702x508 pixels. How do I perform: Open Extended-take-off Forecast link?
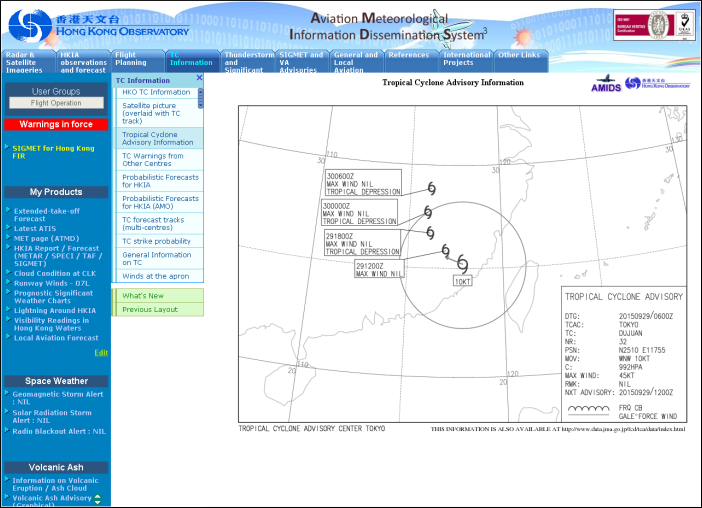(47, 215)
